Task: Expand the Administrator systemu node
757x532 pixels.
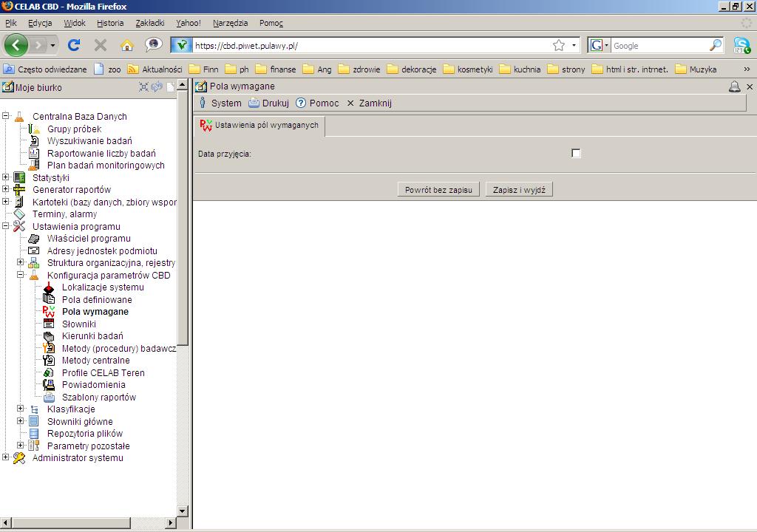Action: 5,457
